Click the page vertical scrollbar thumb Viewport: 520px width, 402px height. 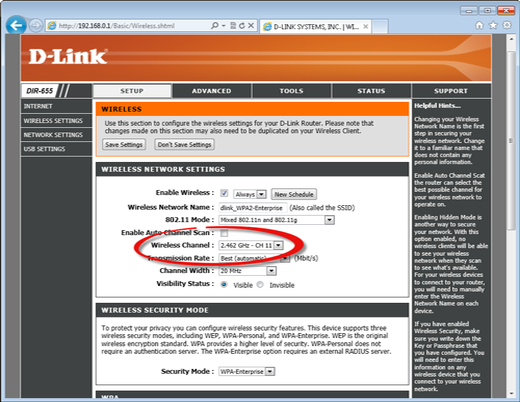click(x=511, y=140)
